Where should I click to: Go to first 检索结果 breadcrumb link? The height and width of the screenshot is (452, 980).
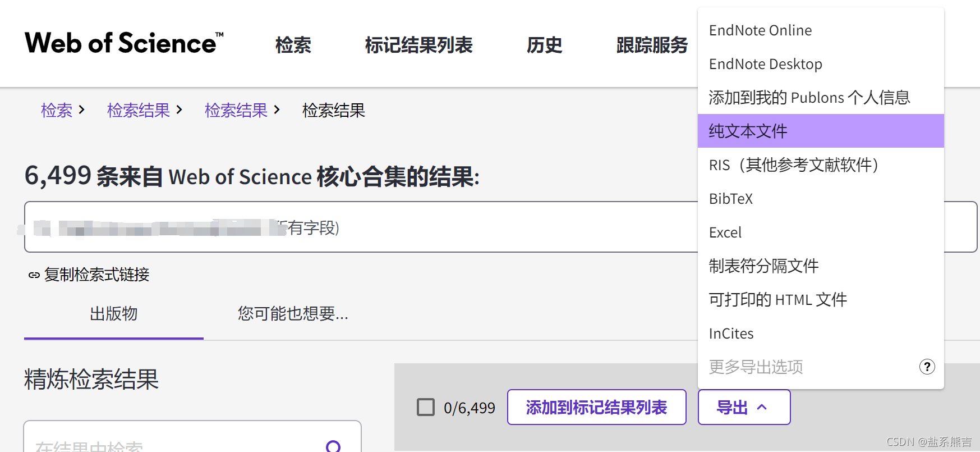click(139, 110)
